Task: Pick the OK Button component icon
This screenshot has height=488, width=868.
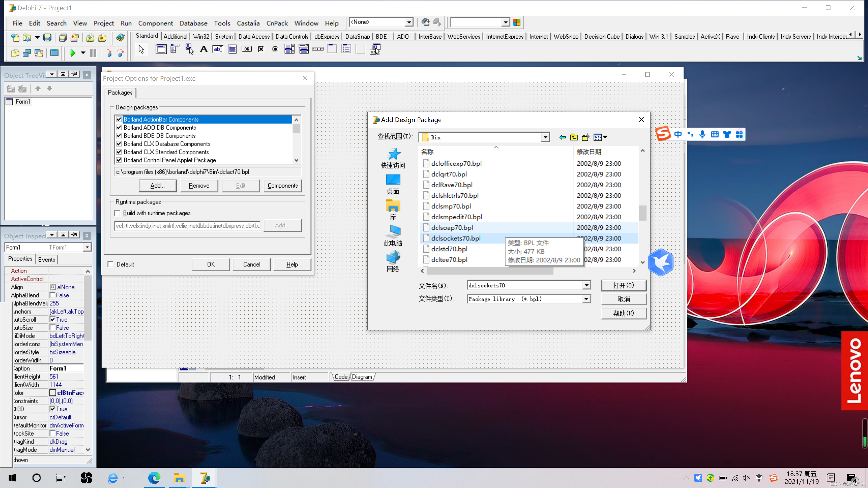Action: (247, 49)
